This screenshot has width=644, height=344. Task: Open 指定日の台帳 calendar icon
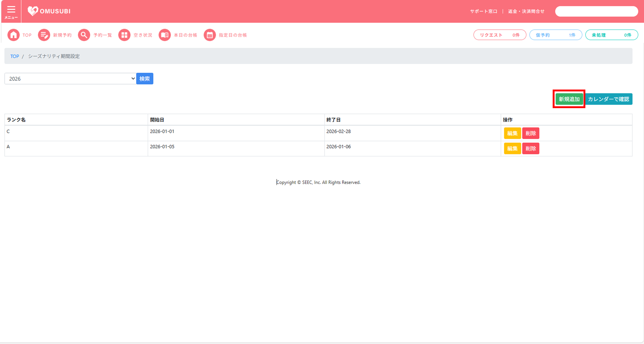coord(210,35)
